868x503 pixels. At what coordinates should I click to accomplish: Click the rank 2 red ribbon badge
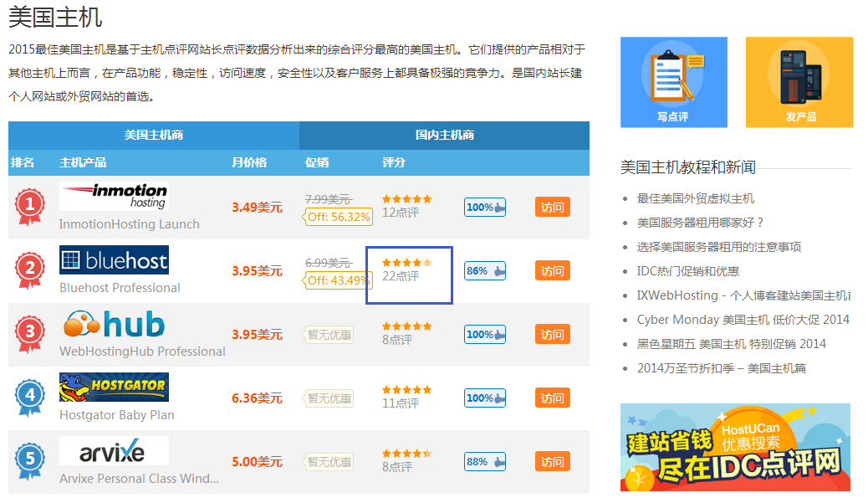pos(30,270)
